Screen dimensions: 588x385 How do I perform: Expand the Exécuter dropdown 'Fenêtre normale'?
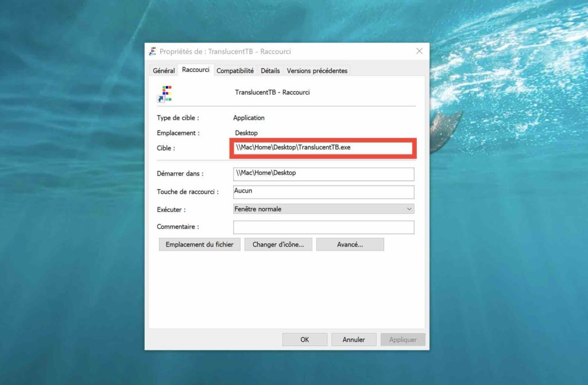[x=323, y=209]
